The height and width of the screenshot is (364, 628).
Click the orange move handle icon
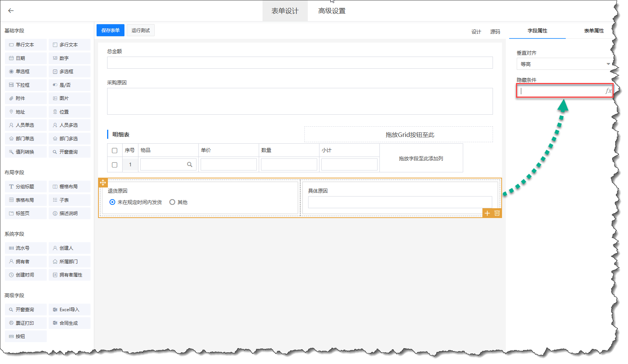click(x=103, y=183)
